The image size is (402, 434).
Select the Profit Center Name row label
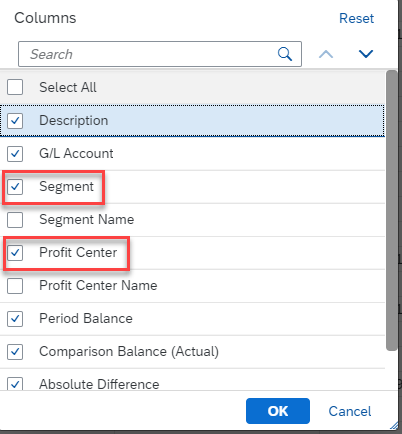click(98, 286)
